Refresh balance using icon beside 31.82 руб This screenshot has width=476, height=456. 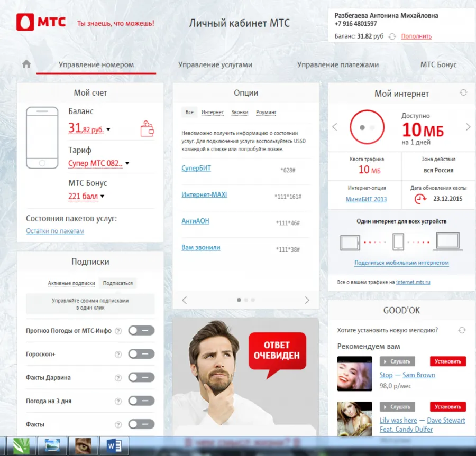click(x=392, y=36)
